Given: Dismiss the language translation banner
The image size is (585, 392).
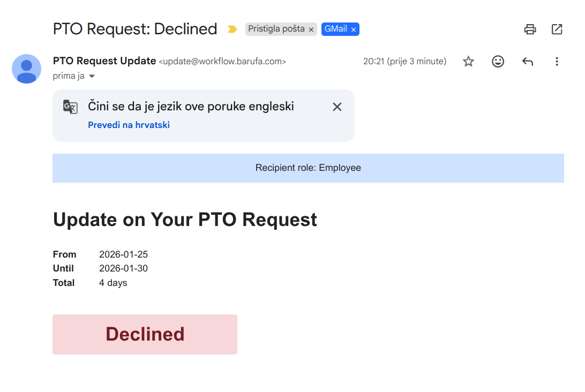Looking at the screenshot, I should coord(337,107).
